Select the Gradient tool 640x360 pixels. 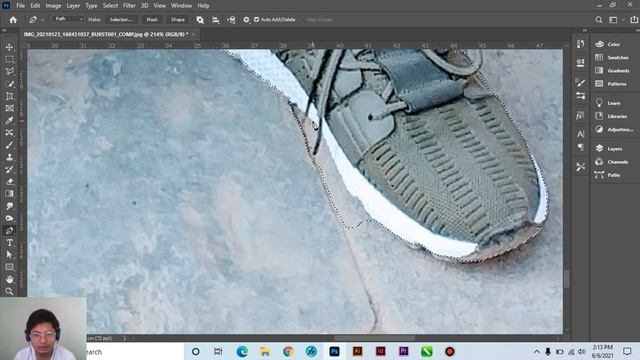coord(9,194)
